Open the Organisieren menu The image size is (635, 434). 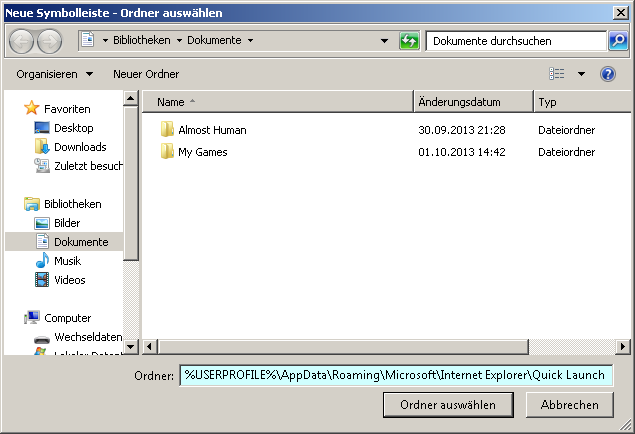[54, 74]
